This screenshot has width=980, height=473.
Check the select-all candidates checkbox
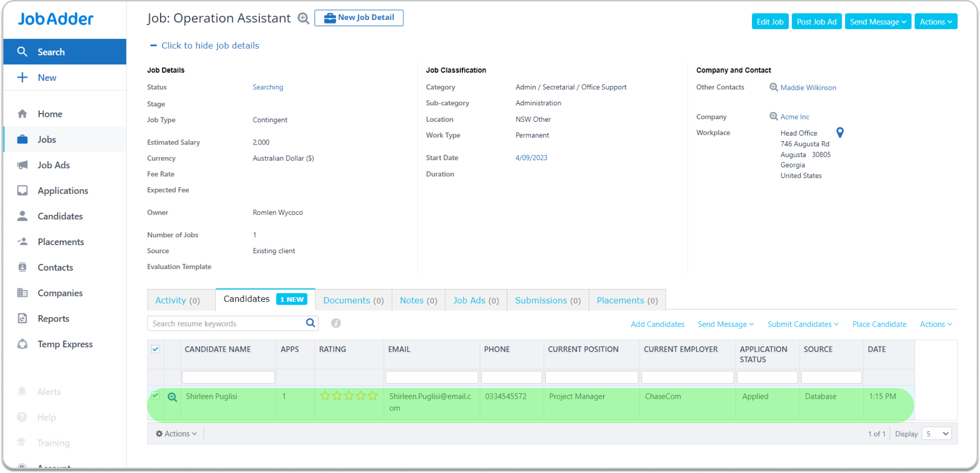[x=156, y=349]
